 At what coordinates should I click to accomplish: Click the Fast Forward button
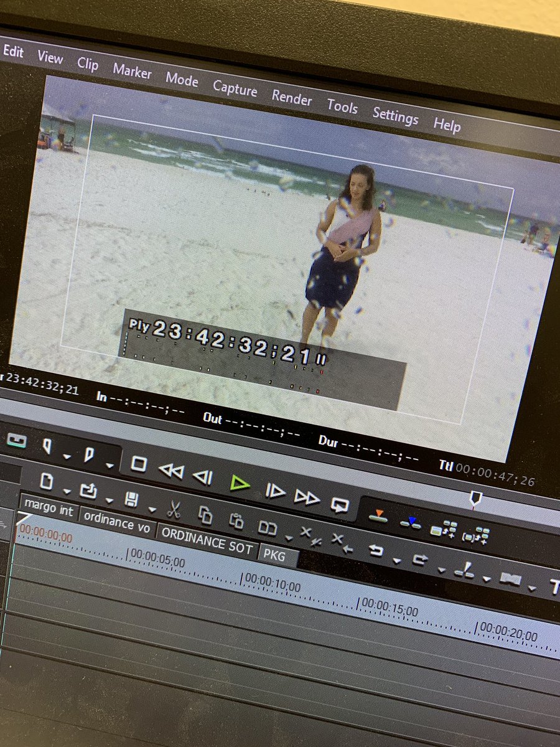click(307, 497)
